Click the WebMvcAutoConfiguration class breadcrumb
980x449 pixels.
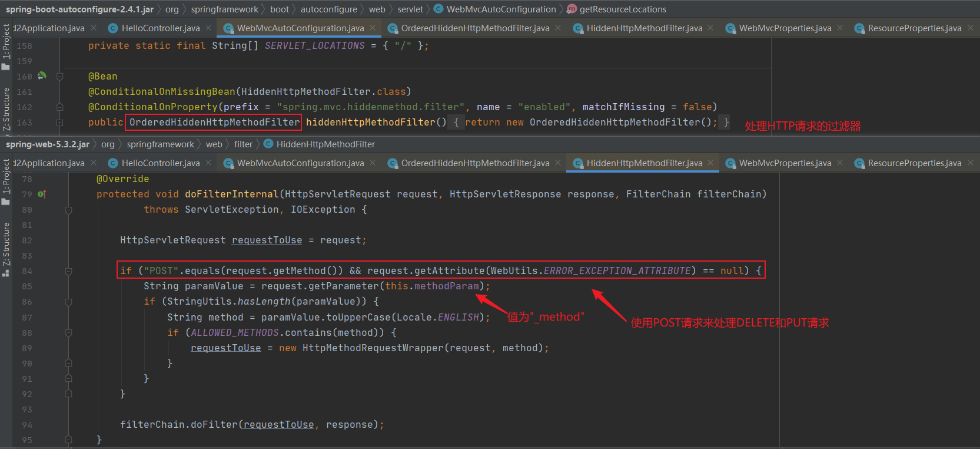coord(494,9)
